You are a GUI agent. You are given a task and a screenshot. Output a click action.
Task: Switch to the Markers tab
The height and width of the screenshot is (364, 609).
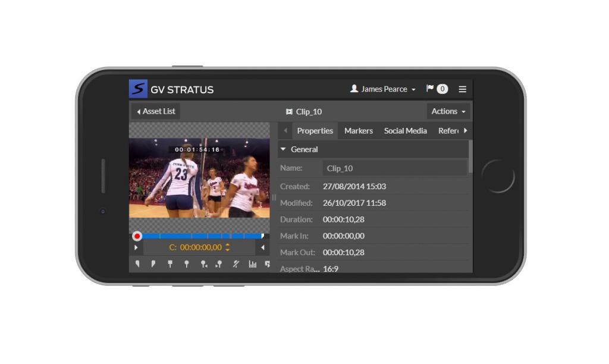coord(359,131)
